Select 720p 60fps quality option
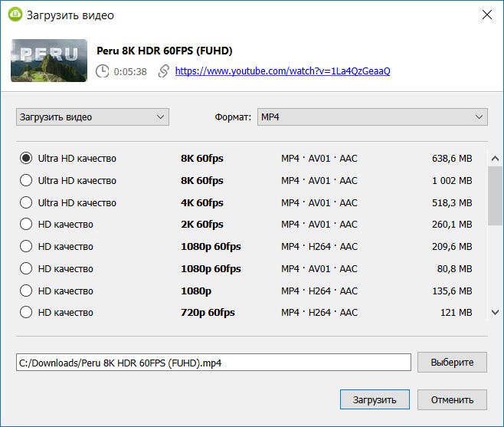This screenshot has width=504, height=427. [26, 313]
